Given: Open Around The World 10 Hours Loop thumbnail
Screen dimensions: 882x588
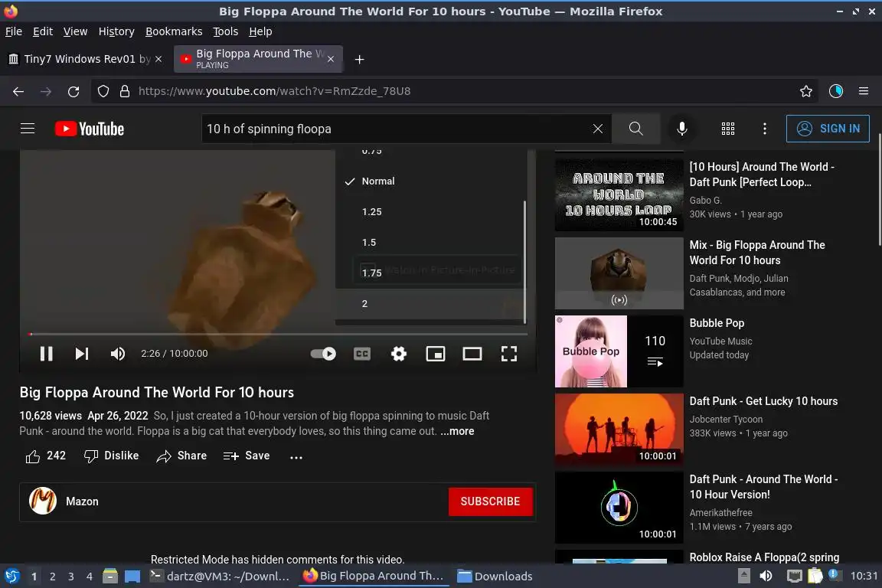Looking at the screenshot, I should [619, 194].
